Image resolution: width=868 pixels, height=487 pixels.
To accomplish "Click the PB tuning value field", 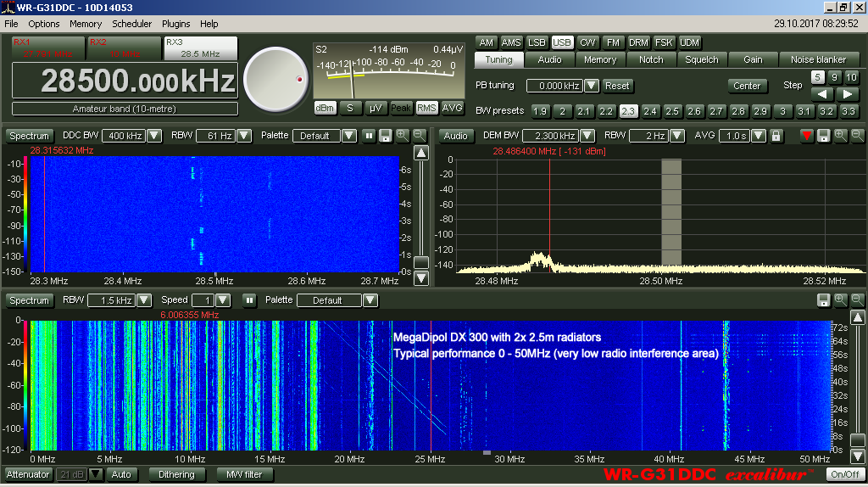I will pos(554,86).
